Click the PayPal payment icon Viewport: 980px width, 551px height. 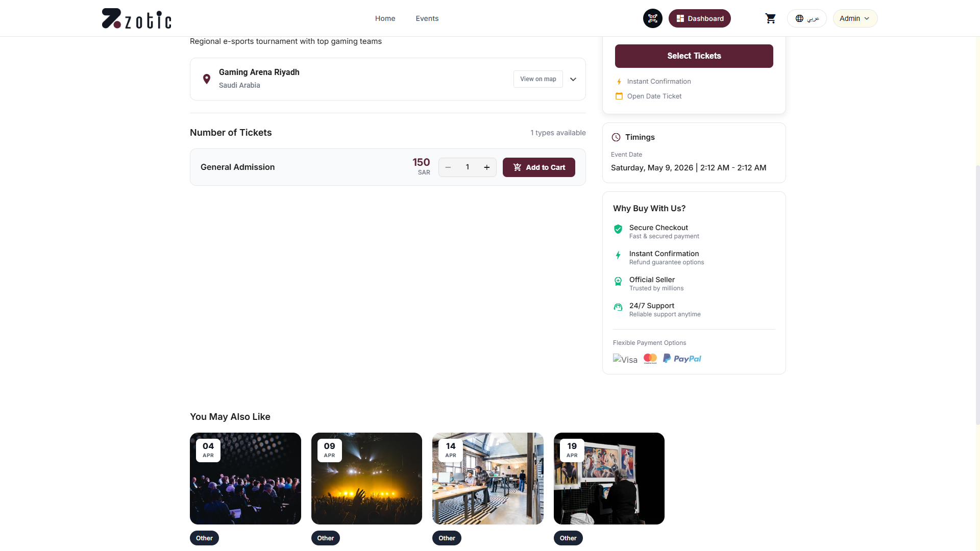point(682,359)
